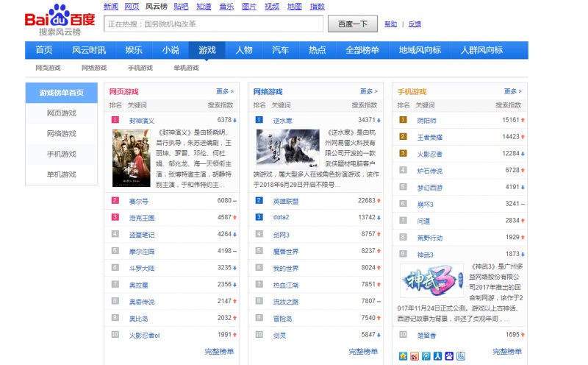This screenshot has height=365, width=588.
Task: Share via Renren icon
Action: pyautogui.click(x=437, y=356)
